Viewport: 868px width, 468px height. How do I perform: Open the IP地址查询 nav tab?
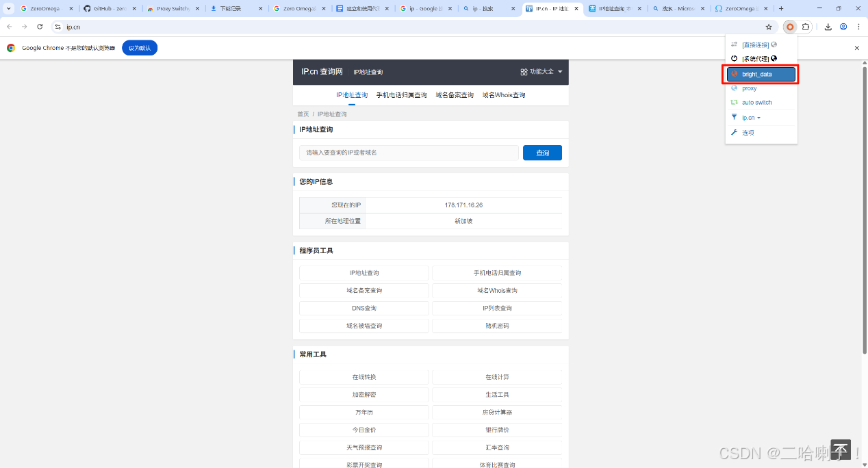352,95
